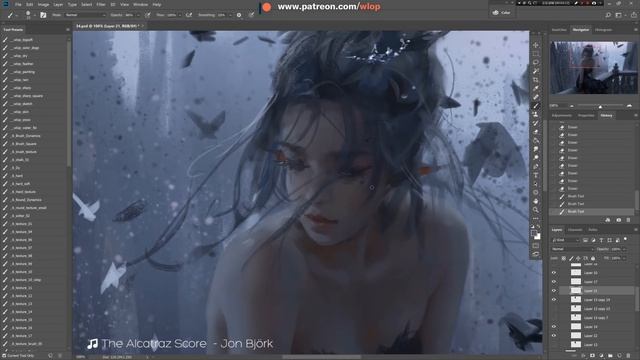Open the Flow value dropdown
The image size is (640, 360).
click(179, 15)
